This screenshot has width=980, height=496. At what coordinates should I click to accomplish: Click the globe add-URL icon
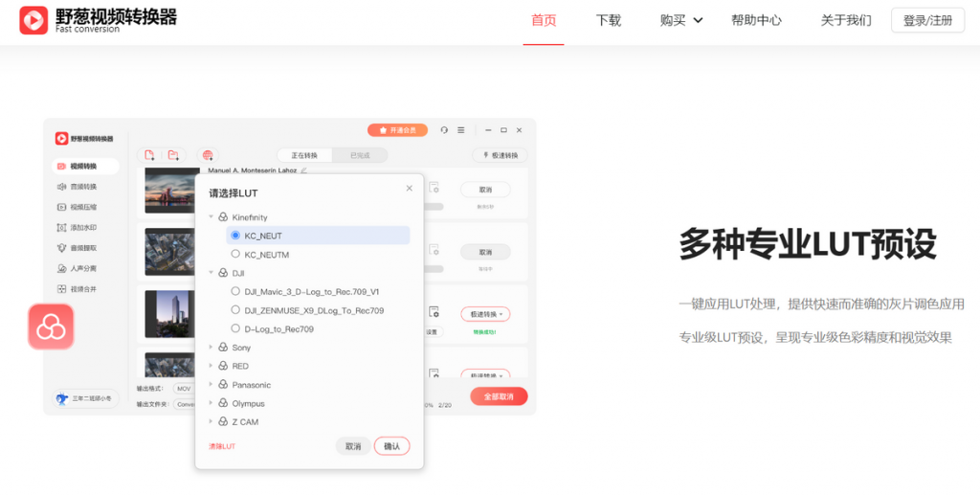click(208, 155)
